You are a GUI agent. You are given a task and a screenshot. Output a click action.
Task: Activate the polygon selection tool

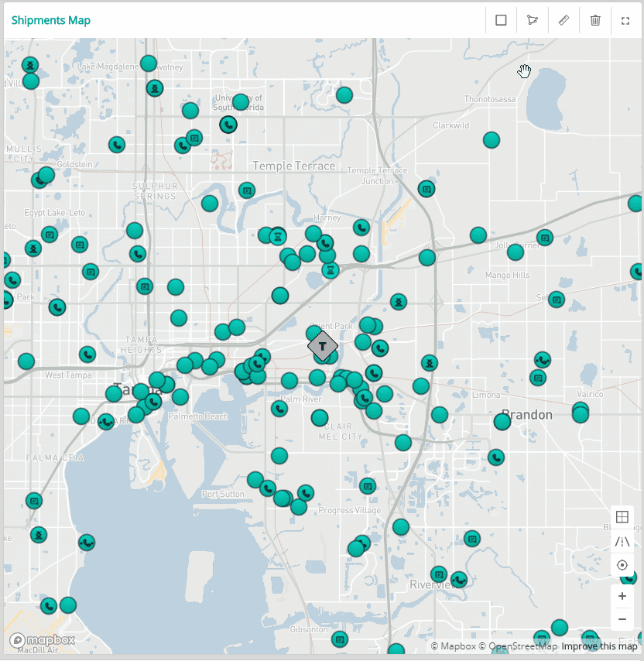tap(533, 20)
